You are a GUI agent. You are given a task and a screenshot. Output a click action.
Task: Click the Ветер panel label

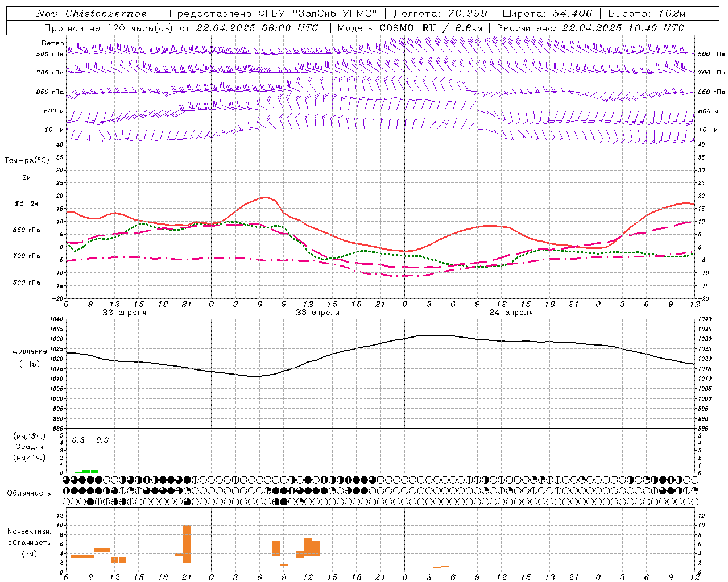[52, 43]
